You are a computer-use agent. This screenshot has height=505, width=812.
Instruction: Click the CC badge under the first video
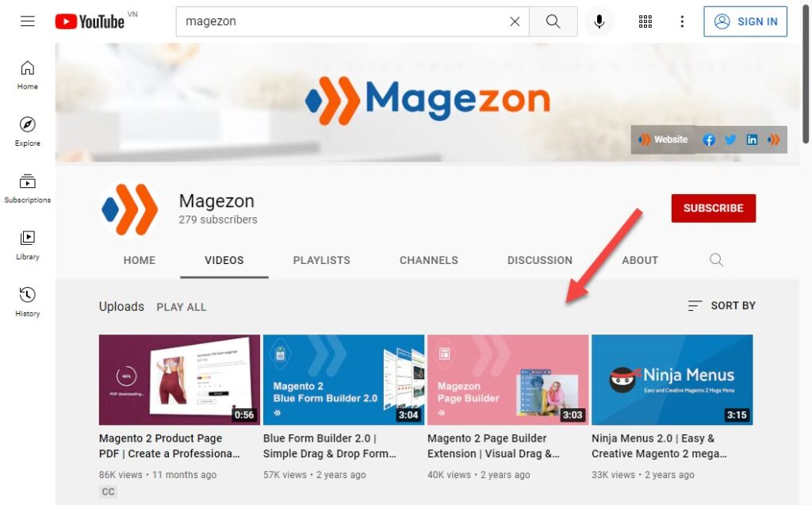[x=108, y=492]
